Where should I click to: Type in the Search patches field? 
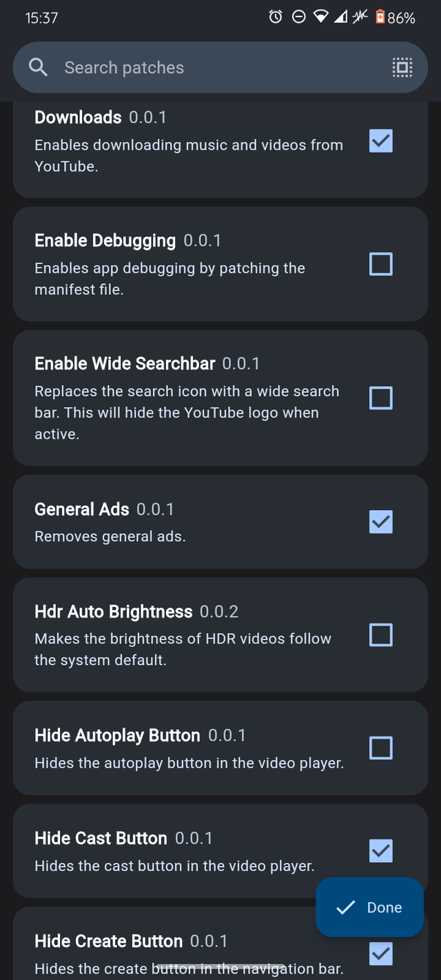[207, 68]
